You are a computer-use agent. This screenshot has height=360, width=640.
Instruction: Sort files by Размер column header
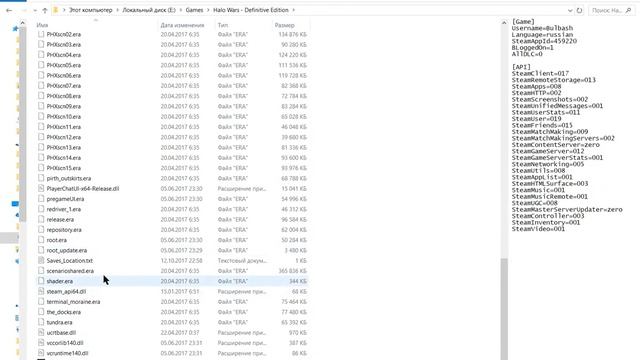(x=284, y=25)
